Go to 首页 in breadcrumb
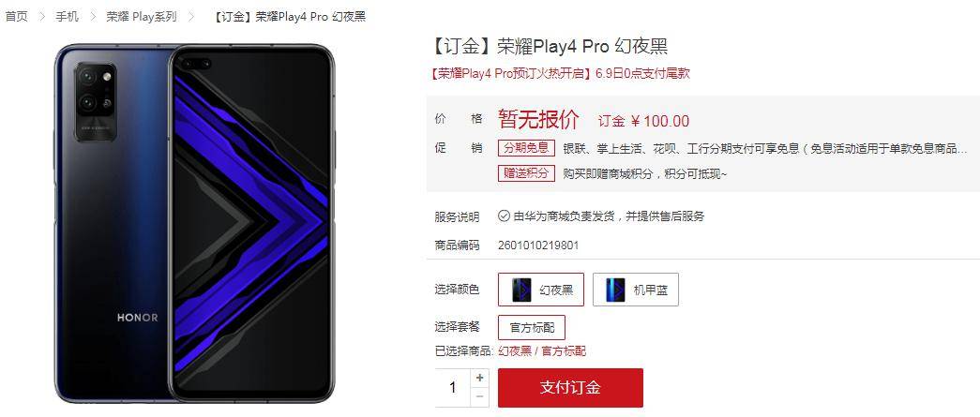 point(17,17)
